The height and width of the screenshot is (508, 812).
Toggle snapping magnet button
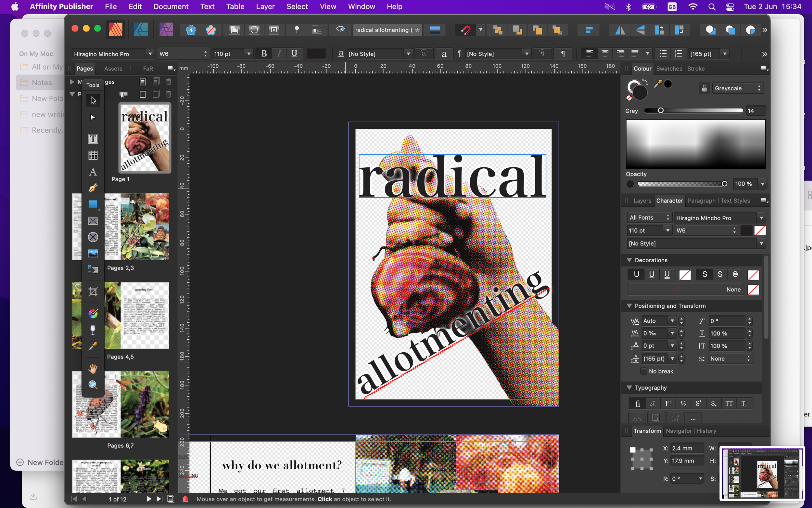pyautogui.click(x=465, y=30)
